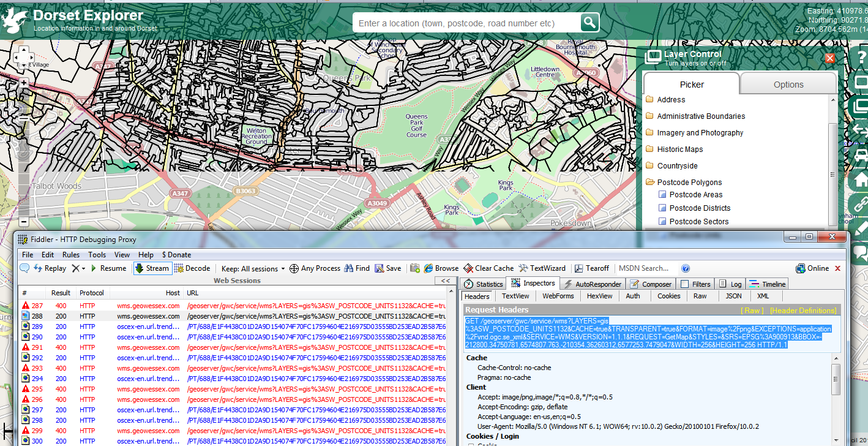Viewport: 868px width, 446px height.
Task: Click the Online status indicator
Action: pyautogui.click(x=812, y=268)
